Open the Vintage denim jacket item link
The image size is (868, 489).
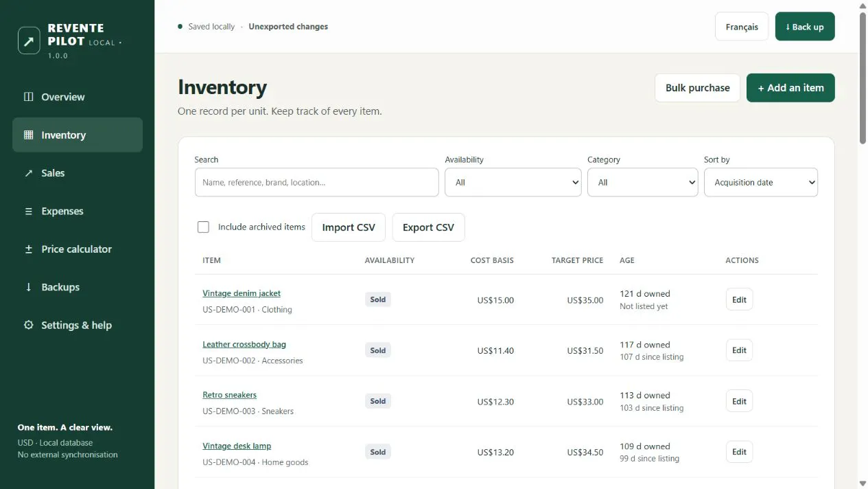[x=242, y=293]
